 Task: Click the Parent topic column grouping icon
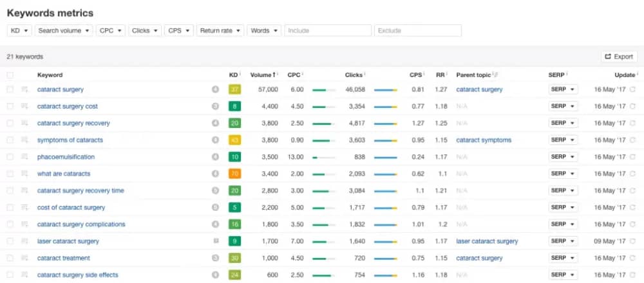point(496,75)
